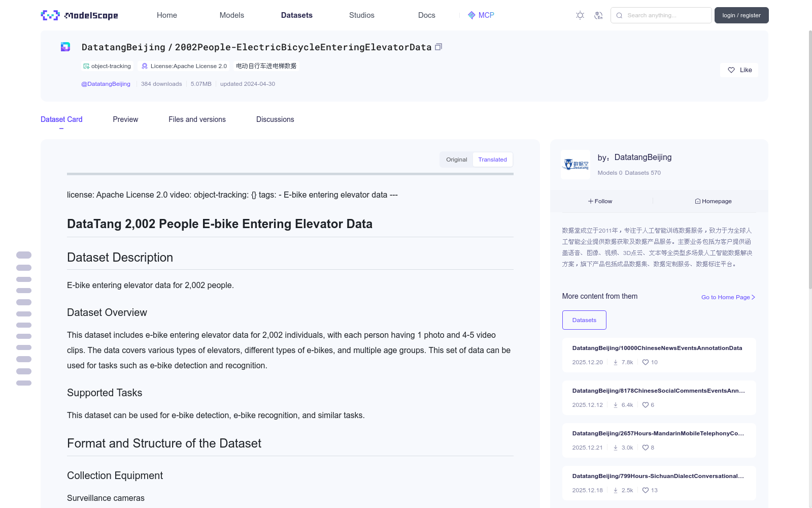812x508 pixels.
Task: Click the "Supported Tasks" heading
Action: click(x=105, y=393)
